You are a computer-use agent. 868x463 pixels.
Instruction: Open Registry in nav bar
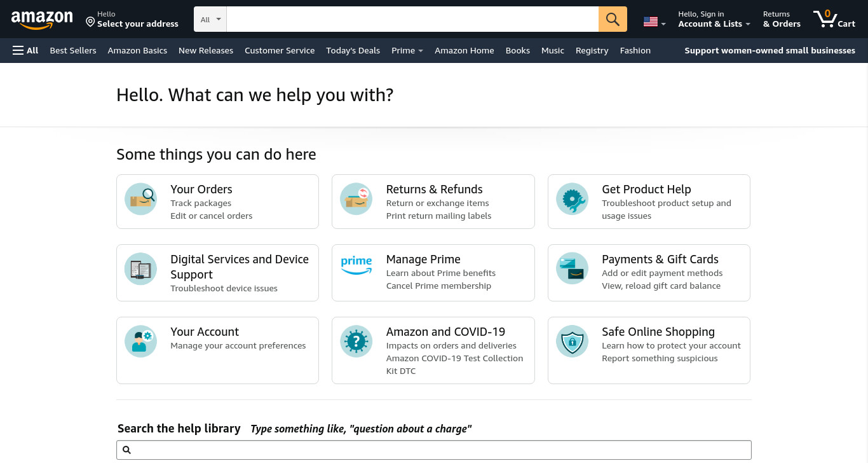(592, 50)
